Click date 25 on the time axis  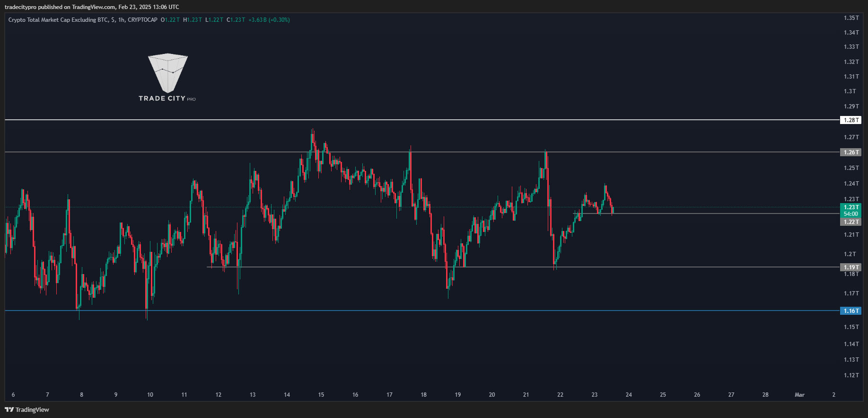point(663,395)
